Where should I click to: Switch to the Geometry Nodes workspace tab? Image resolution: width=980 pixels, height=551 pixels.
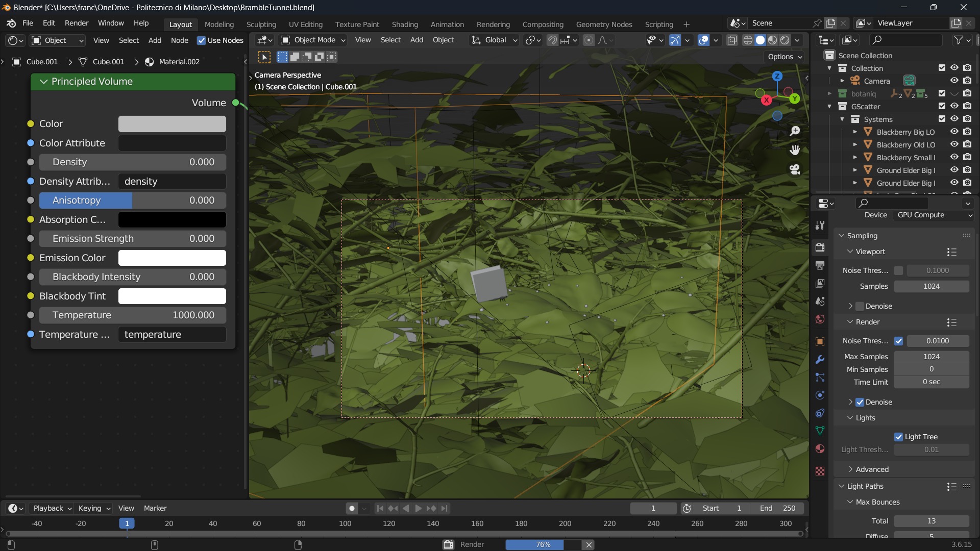(x=604, y=24)
